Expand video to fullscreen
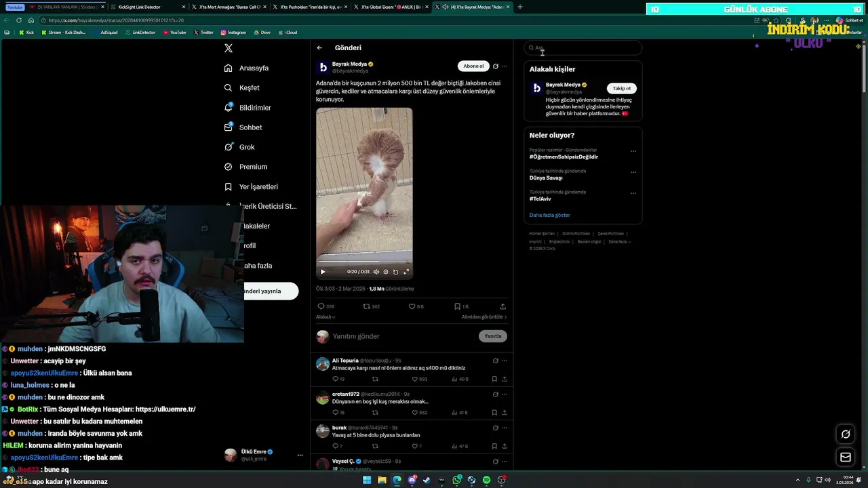The height and width of the screenshot is (488, 868). [x=406, y=272]
